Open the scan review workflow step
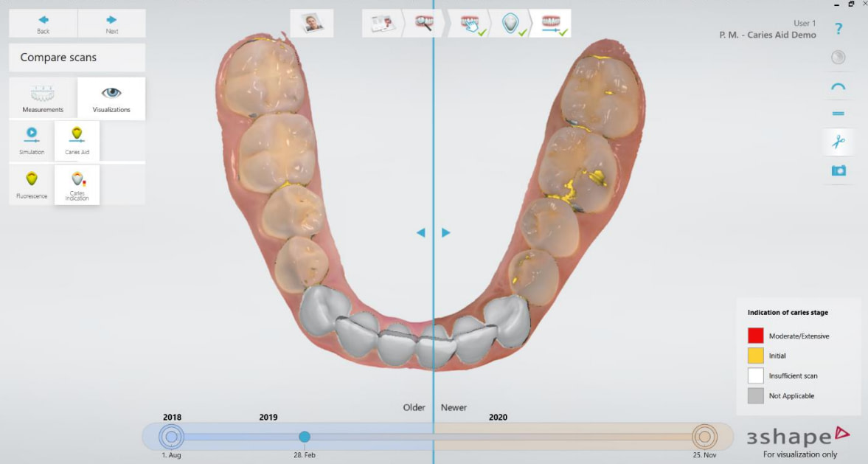This screenshot has width=868, height=464. pos(382,22)
